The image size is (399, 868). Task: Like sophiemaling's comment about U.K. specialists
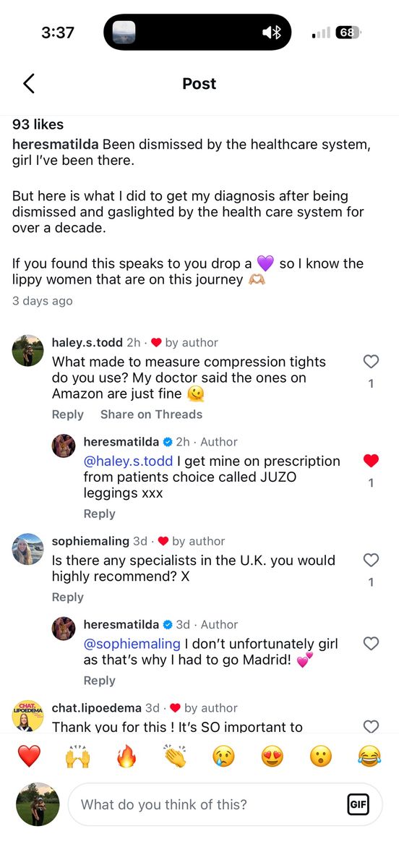pyautogui.click(x=371, y=560)
